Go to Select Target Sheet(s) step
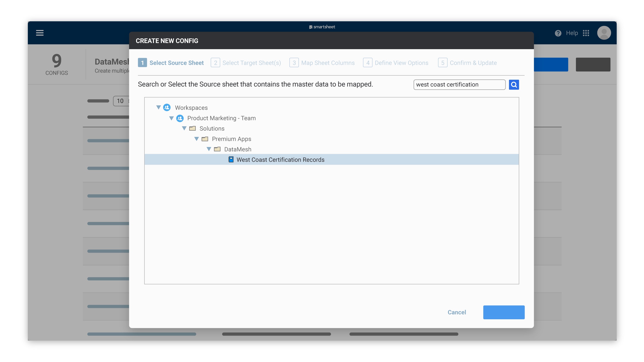Image resolution: width=644 pixels, height=362 pixels. point(246,63)
